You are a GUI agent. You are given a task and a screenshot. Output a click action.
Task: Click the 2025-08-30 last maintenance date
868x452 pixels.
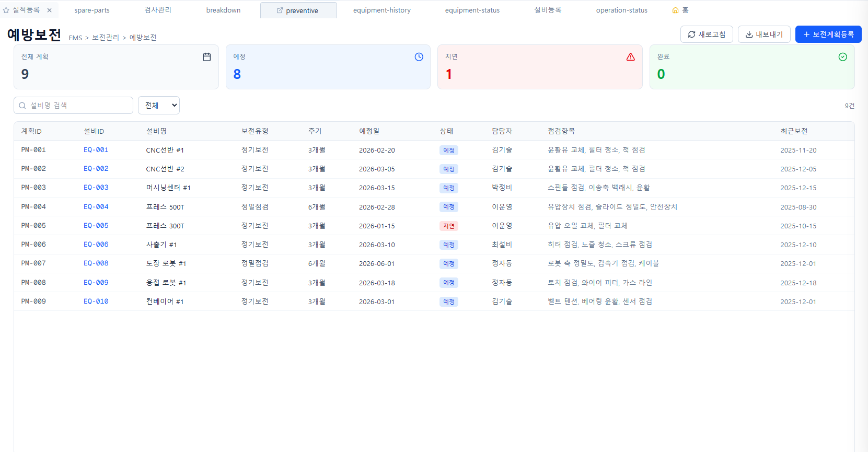(x=798, y=207)
